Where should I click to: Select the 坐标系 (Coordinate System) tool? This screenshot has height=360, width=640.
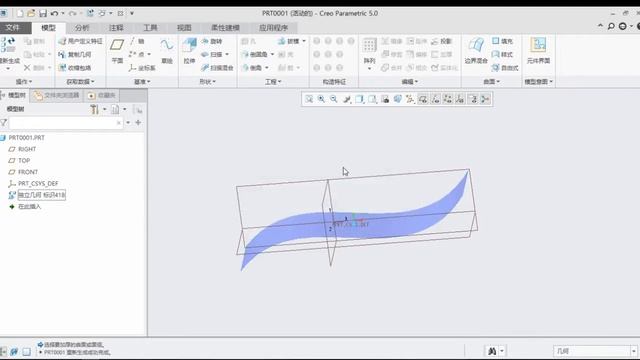tap(142, 68)
